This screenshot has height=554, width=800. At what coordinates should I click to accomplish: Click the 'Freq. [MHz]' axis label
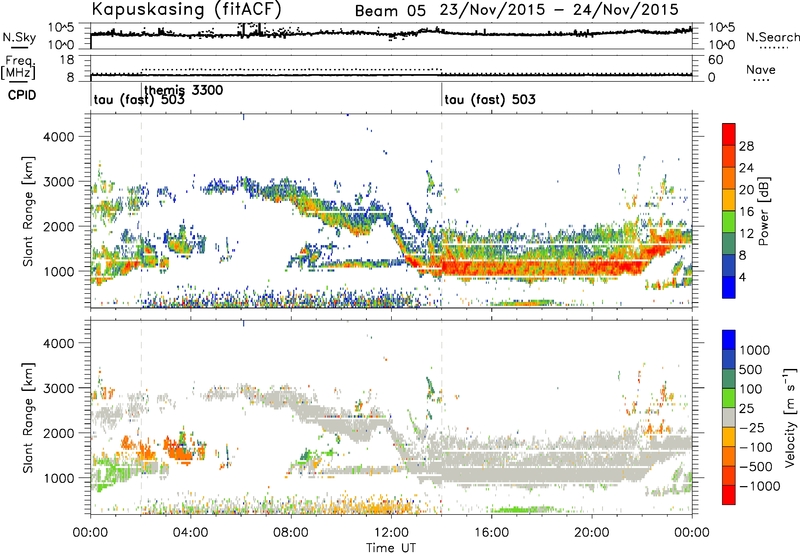pos(18,67)
